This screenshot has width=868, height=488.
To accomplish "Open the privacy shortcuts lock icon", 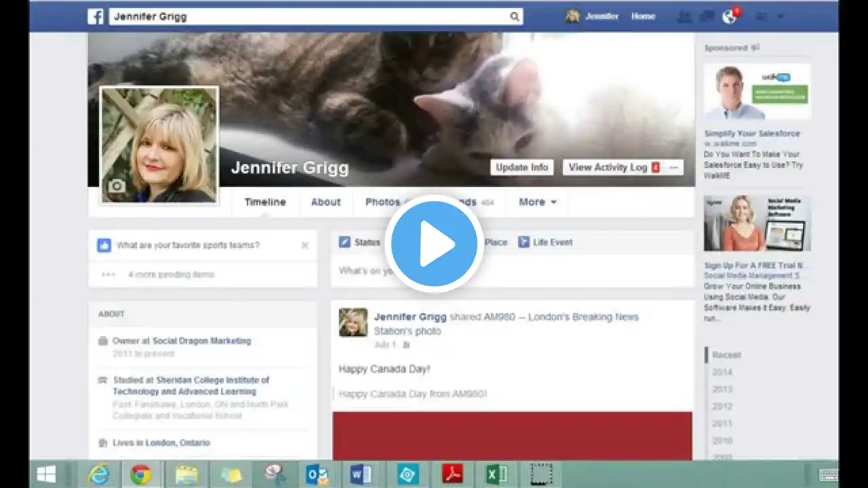I will coord(762,16).
